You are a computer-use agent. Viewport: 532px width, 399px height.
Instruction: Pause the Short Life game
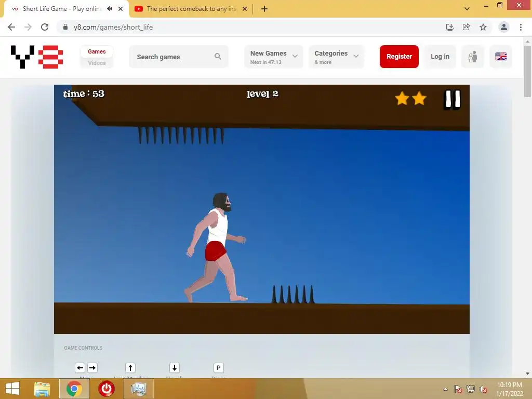tap(453, 99)
